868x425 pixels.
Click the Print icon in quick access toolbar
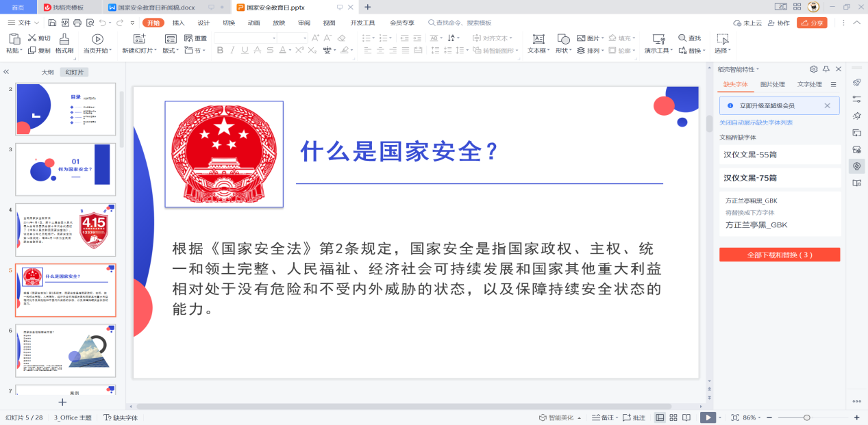tap(77, 23)
